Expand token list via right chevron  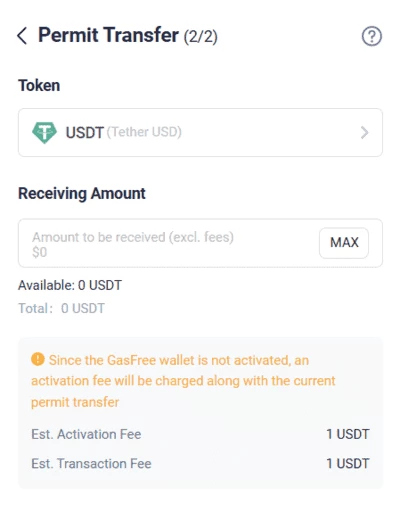[x=365, y=132]
